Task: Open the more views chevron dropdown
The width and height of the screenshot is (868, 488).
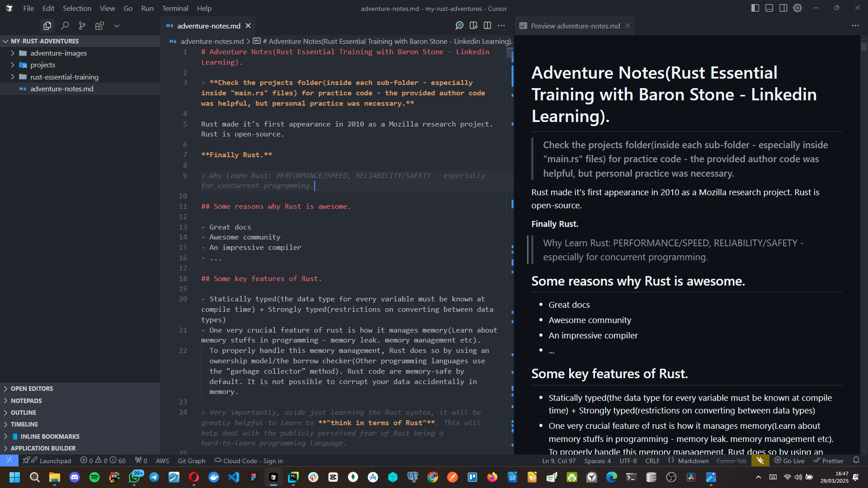Action: point(117,26)
